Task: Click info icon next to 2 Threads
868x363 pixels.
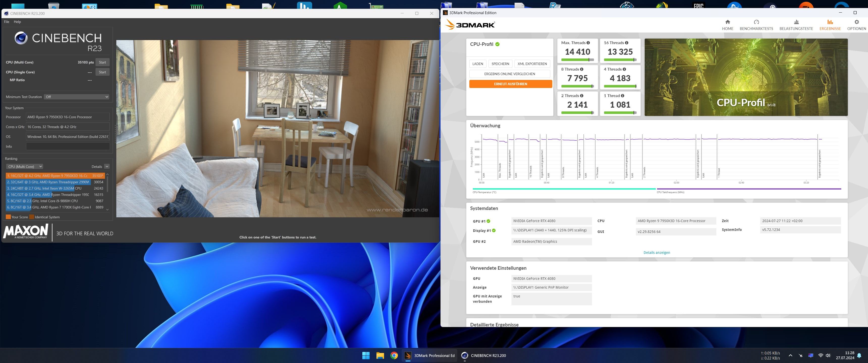Action: [x=582, y=96]
